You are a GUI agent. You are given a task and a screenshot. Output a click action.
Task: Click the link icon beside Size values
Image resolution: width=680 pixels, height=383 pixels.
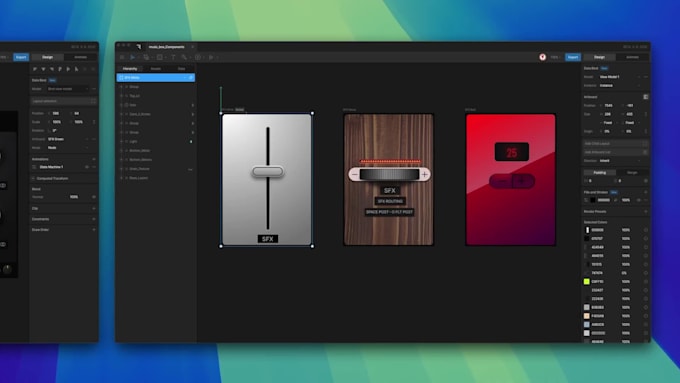(646, 114)
